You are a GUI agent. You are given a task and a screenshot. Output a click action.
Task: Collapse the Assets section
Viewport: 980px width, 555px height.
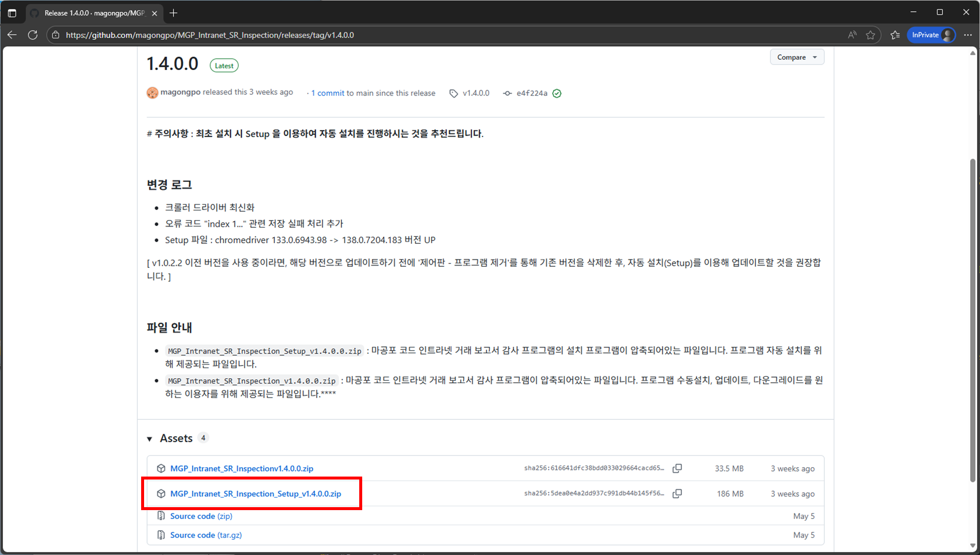tap(150, 439)
